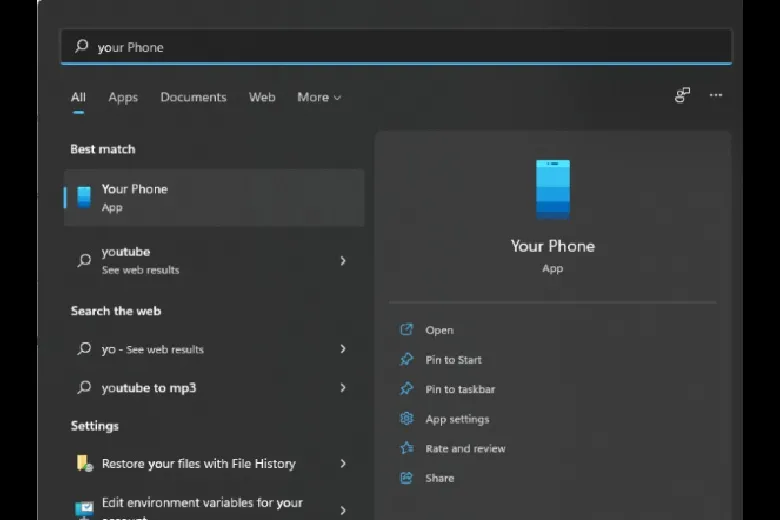Click the large Your Phone icon in preview pane

pyautogui.click(x=552, y=189)
